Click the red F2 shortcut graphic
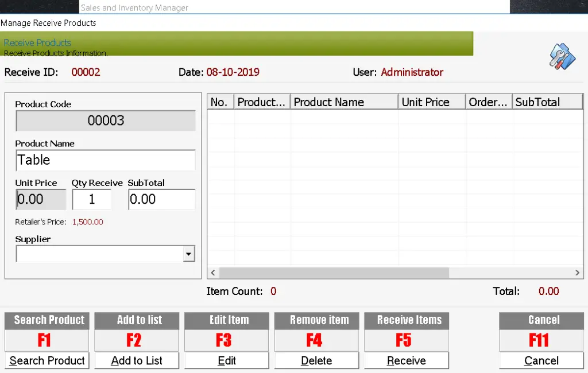This screenshot has width=588, height=373. point(134,340)
